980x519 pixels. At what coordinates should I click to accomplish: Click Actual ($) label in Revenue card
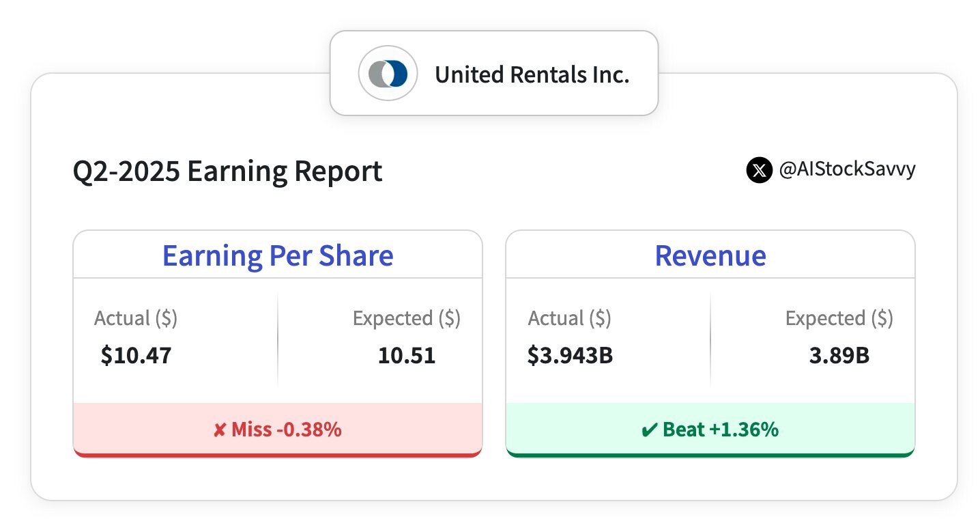click(570, 318)
